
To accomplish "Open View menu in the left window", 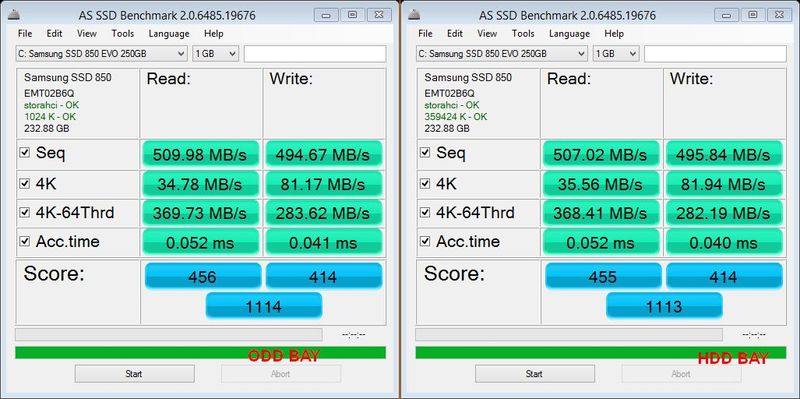I will pyautogui.click(x=87, y=34).
